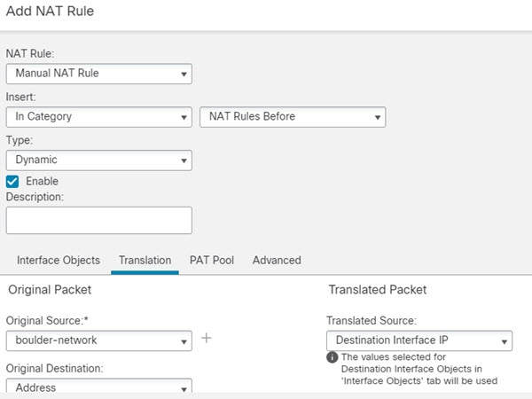Open the Destination Interface IP dropdown

419,340
